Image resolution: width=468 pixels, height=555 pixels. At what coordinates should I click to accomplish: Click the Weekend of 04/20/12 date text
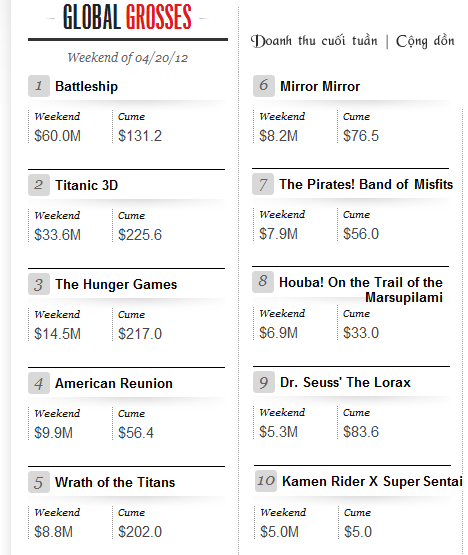pyautogui.click(x=127, y=57)
